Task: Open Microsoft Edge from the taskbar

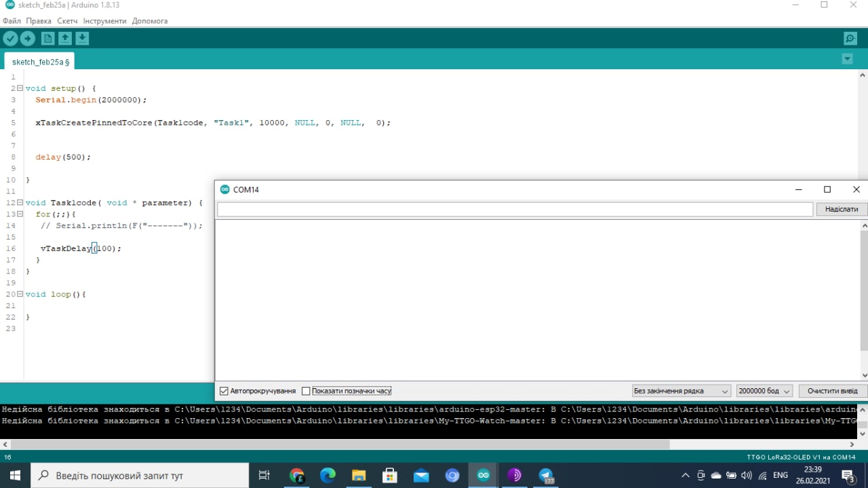Action: coord(328,475)
